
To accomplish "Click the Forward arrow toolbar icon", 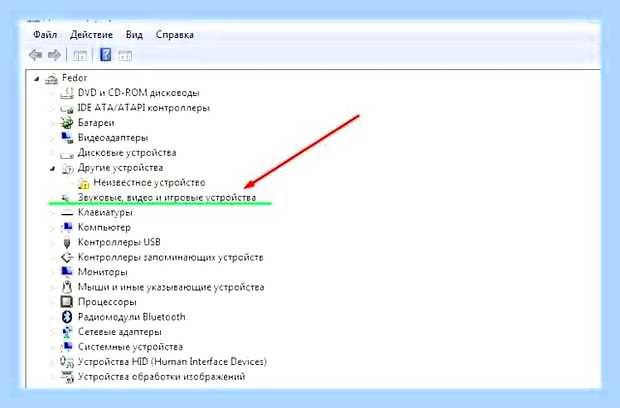I will tap(54, 55).
